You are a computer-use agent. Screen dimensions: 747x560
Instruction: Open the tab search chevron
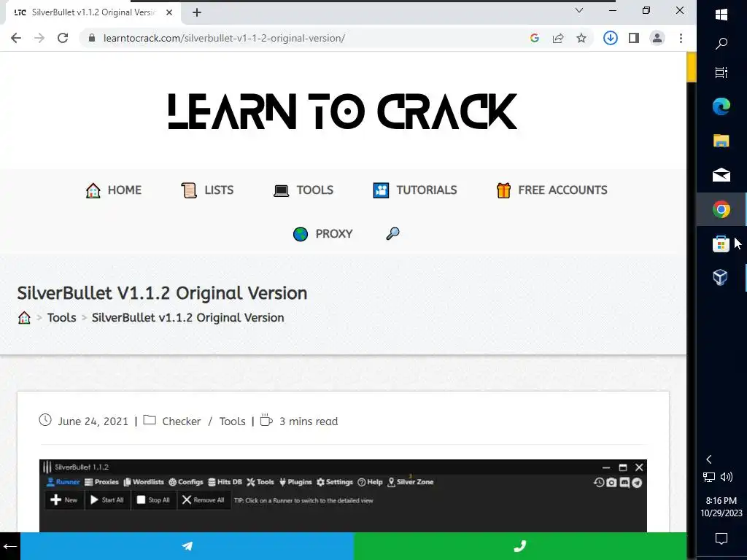579,10
